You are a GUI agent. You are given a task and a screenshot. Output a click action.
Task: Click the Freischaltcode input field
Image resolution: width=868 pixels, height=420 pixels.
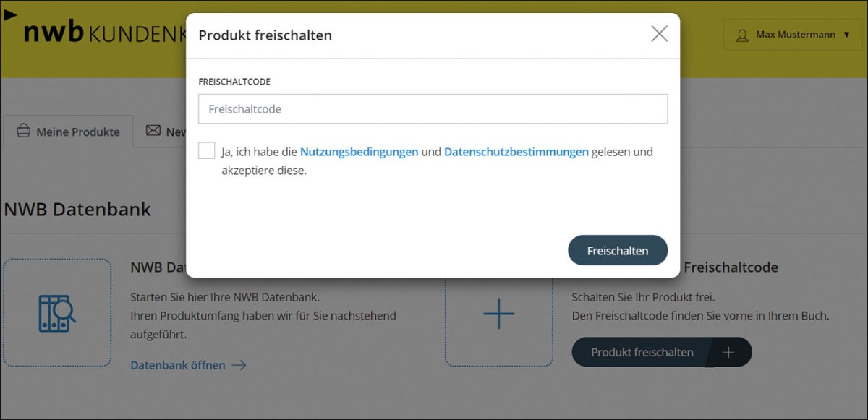(433, 109)
